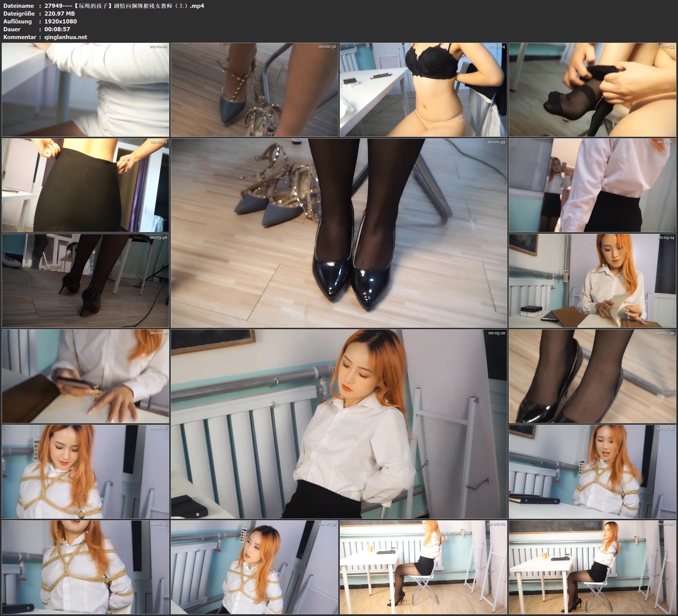The width and height of the screenshot is (678, 616).
Task: Click the 00:08:57 duration value
Action: (57, 29)
